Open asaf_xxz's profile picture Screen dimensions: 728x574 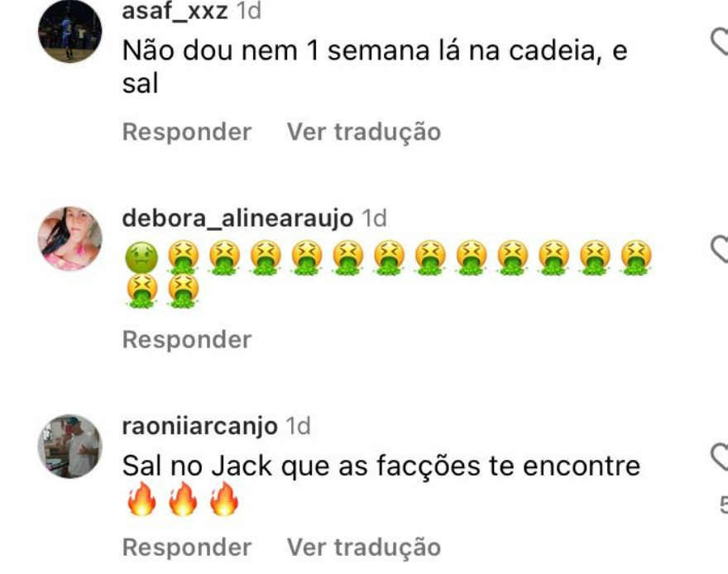tap(70, 31)
